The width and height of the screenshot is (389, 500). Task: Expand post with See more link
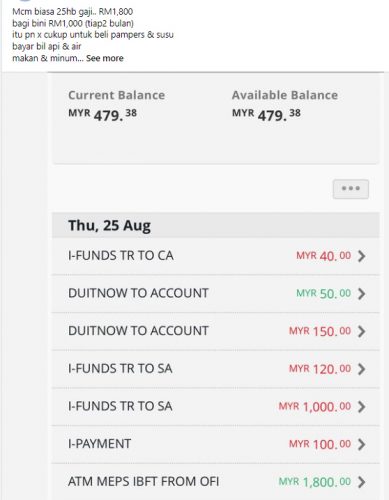(x=105, y=58)
